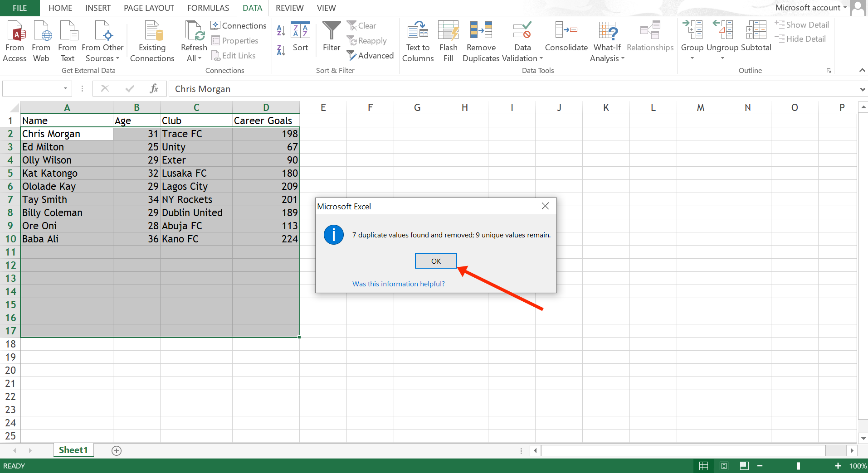This screenshot has width=868, height=473.
Task: Expand the Data Validation dropdown
Action: coord(541,58)
